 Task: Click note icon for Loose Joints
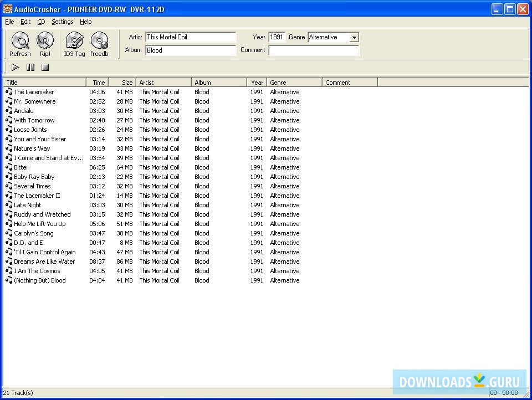point(9,129)
